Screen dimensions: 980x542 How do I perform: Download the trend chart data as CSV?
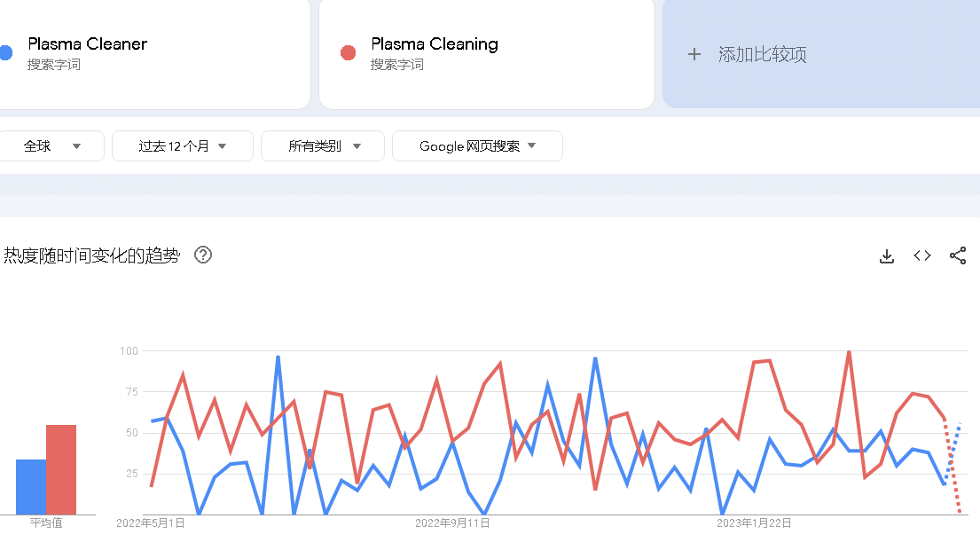(x=886, y=256)
